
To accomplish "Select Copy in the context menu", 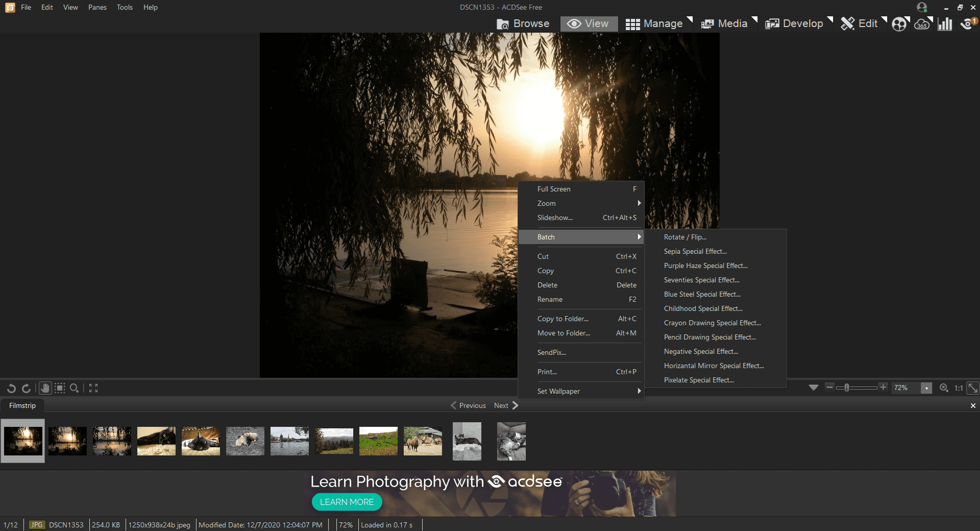I will coord(581,271).
